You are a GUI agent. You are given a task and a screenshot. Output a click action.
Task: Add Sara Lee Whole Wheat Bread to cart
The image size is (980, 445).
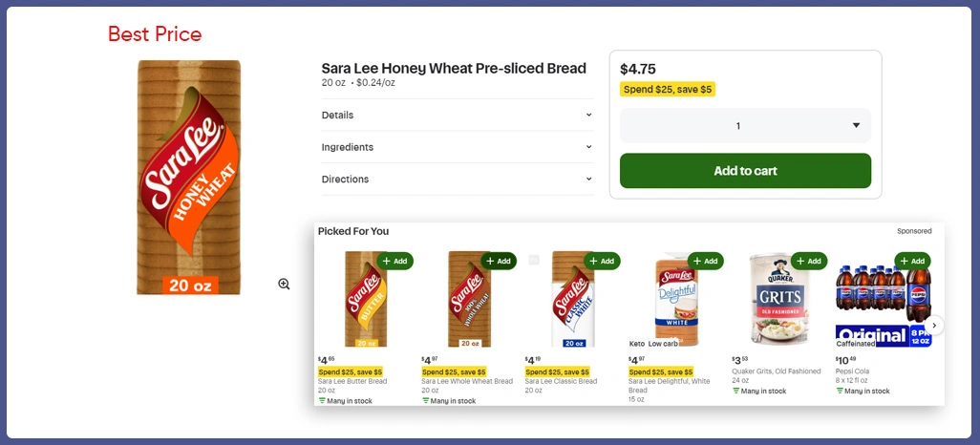tap(498, 261)
